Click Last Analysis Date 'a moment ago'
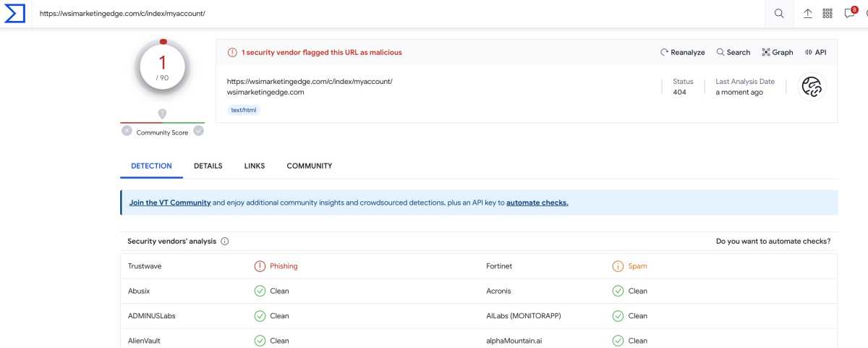This screenshot has width=868, height=348. (x=739, y=92)
